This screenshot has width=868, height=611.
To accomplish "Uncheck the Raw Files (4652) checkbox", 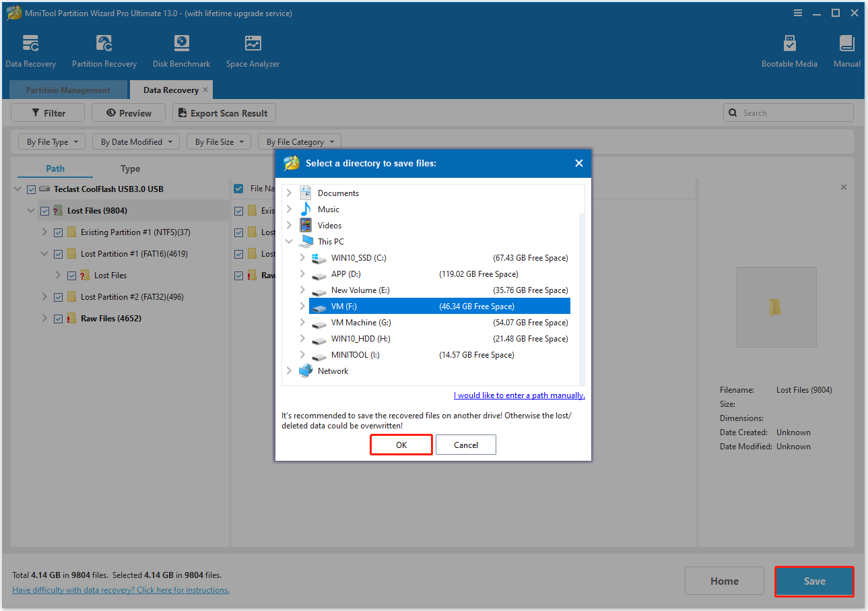I will 58,318.
